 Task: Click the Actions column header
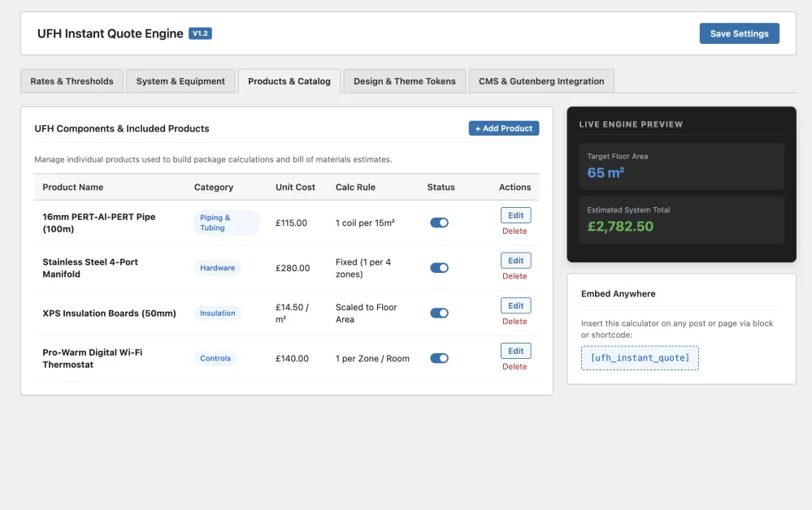pos(515,188)
